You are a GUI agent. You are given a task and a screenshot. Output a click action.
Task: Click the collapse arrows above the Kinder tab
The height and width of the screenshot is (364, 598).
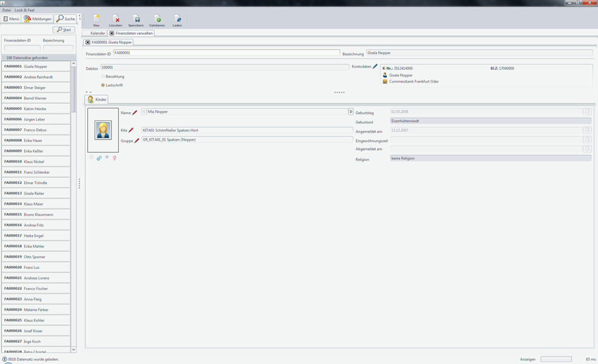(88, 92)
